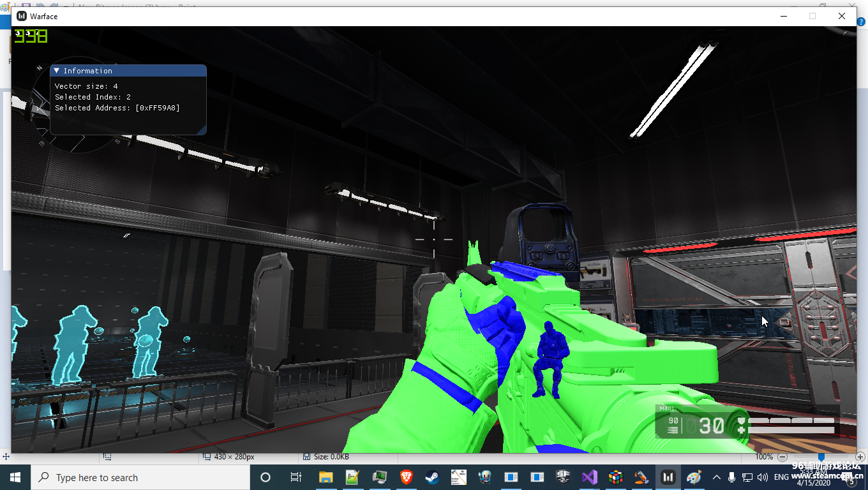Collapse the Information panel triangle
The image size is (868, 490).
point(57,71)
